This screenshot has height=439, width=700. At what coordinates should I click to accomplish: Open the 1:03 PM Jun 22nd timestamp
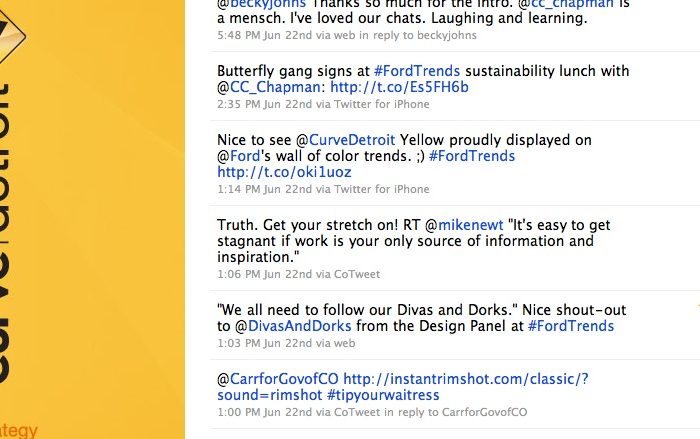(264, 343)
